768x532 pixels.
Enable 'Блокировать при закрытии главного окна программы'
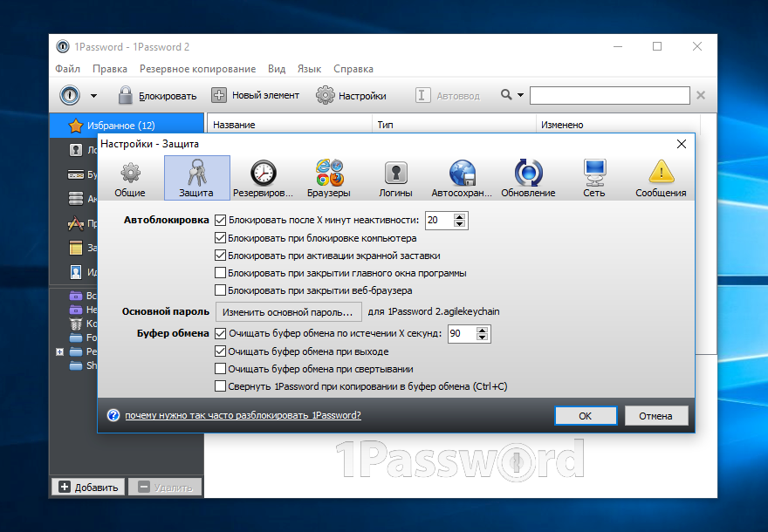point(221,273)
